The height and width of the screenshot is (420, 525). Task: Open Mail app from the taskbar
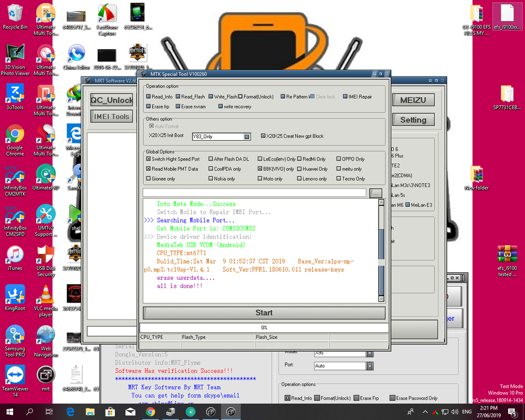130,412
